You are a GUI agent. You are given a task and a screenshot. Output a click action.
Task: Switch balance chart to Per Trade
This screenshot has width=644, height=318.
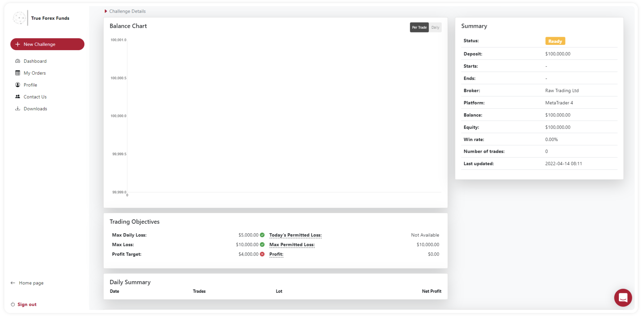(419, 27)
